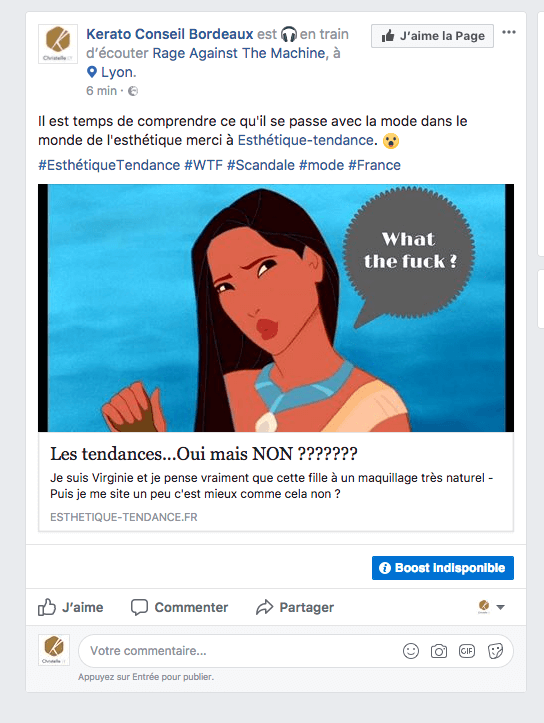Open the emoji picker smiley icon
The width and height of the screenshot is (544, 723).
pyautogui.click(x=411, y=651)
